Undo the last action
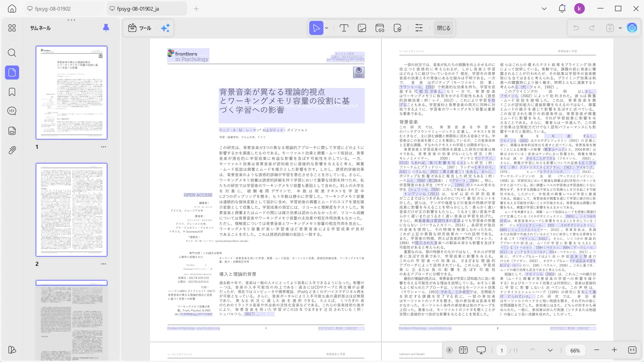This screenshot has width=644, height=362. coord(576,28)
